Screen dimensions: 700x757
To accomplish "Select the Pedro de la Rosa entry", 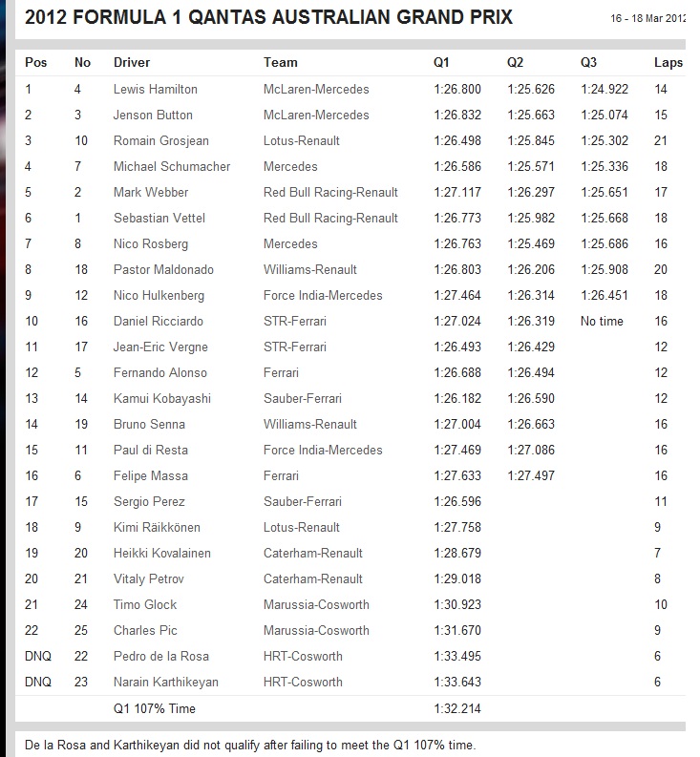I will [x=160, y=656].
